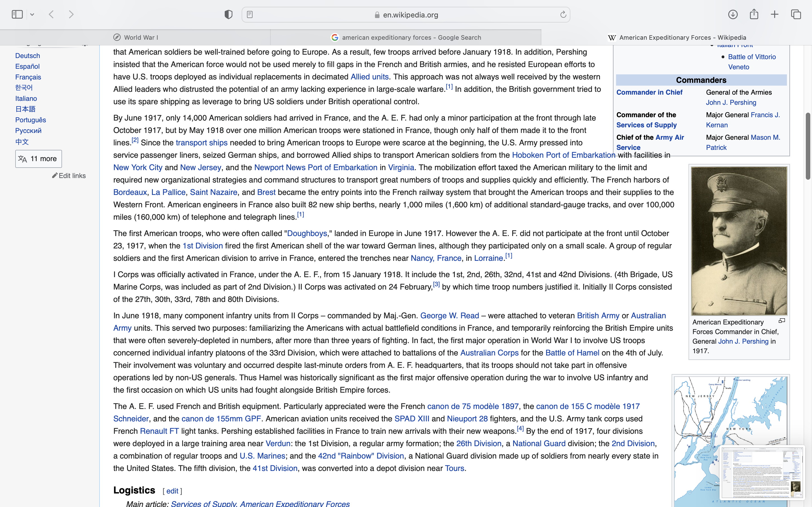Viewport: 812px width, 507px height.
Task: Reload the current page
Action: 563,14
